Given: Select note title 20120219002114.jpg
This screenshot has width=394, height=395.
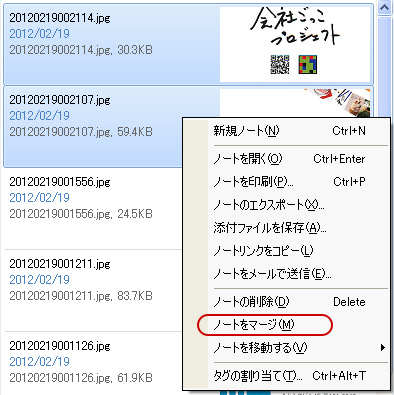Looking at the screenshot, I should point(60,18).
